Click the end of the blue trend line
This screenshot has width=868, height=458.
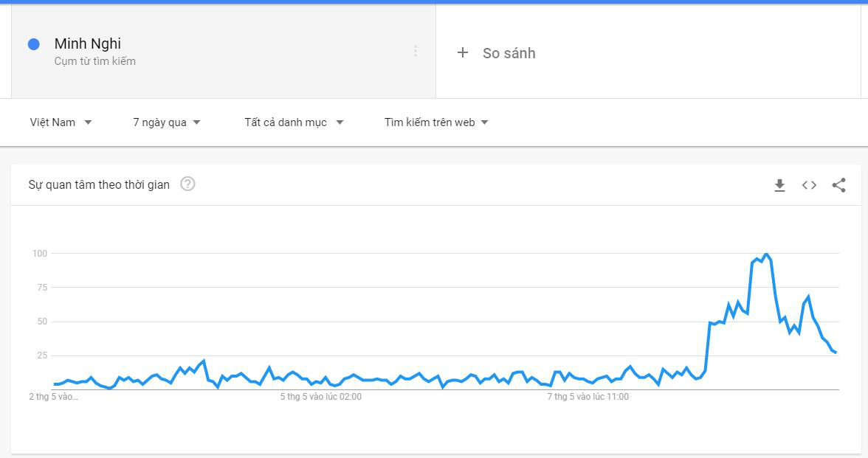pos(836,353)
